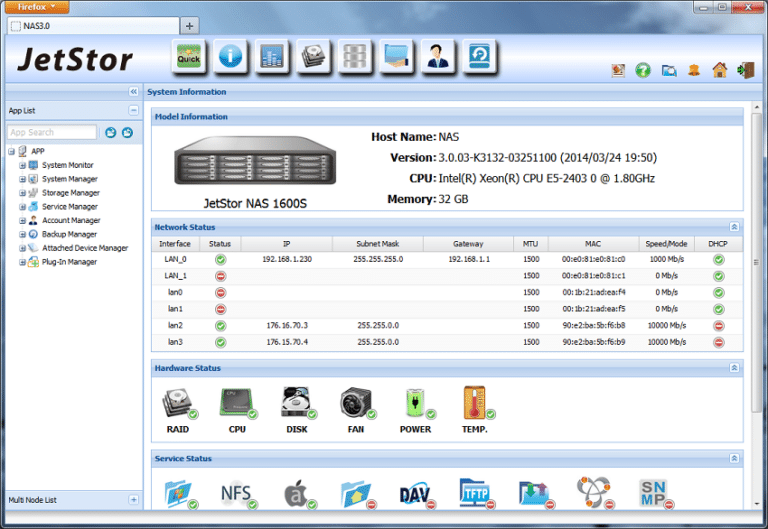The height and width of the screenshot is (529, 768).
Task: Open the backup restore toolbar icon
Action: (x=479, y=56)
